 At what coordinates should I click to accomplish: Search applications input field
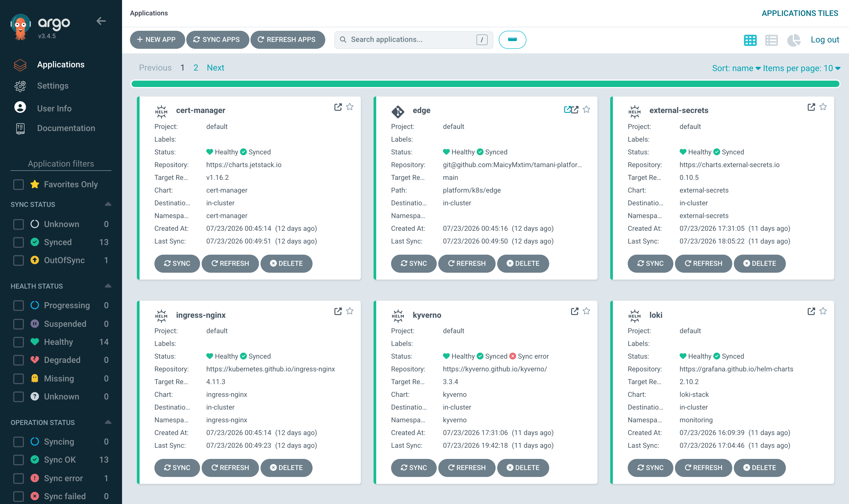tap(413, 40)
